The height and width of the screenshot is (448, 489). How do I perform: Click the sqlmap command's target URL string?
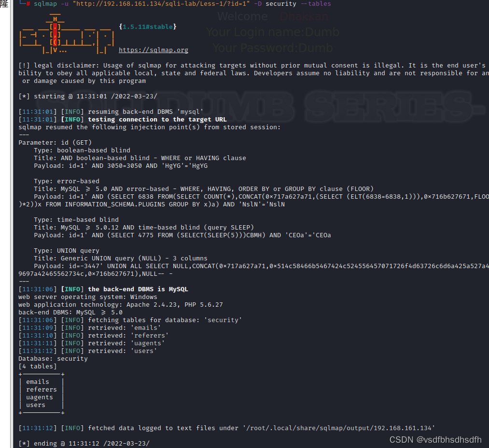[x=161, y=4]
